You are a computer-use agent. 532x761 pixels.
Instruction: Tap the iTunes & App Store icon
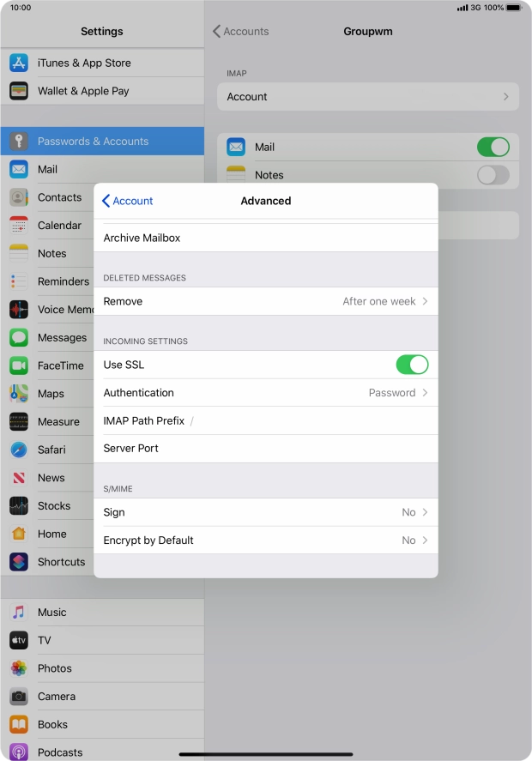tap(19, 63)
